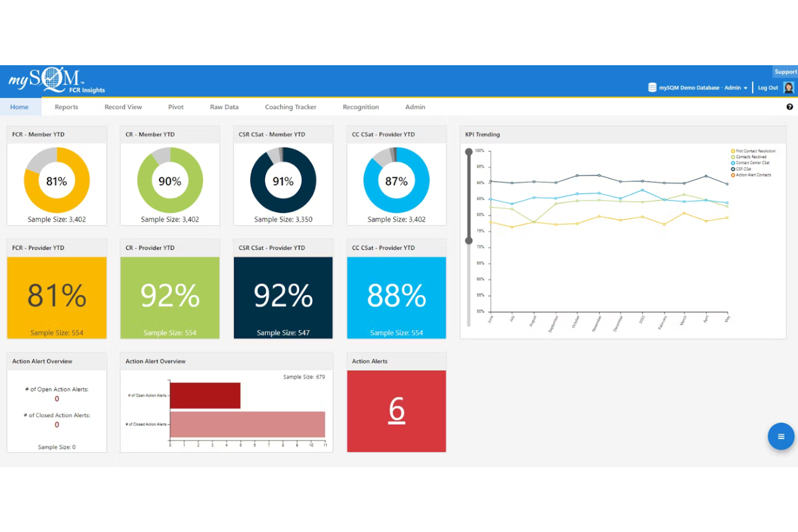Click the Support button
Screen dimensions: 798x532
[786, 71]
